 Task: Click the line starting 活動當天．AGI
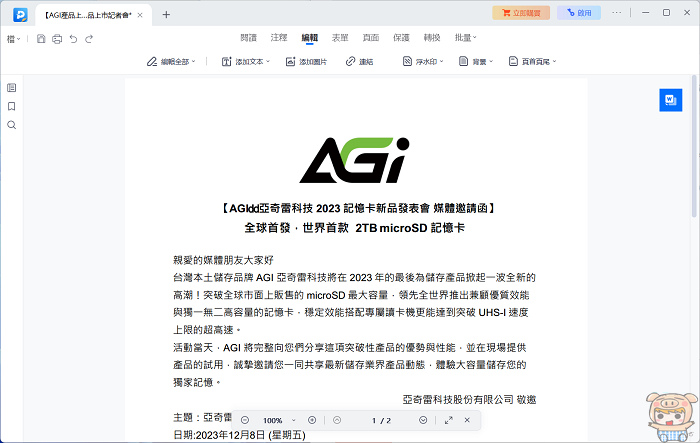click(350, 347)
